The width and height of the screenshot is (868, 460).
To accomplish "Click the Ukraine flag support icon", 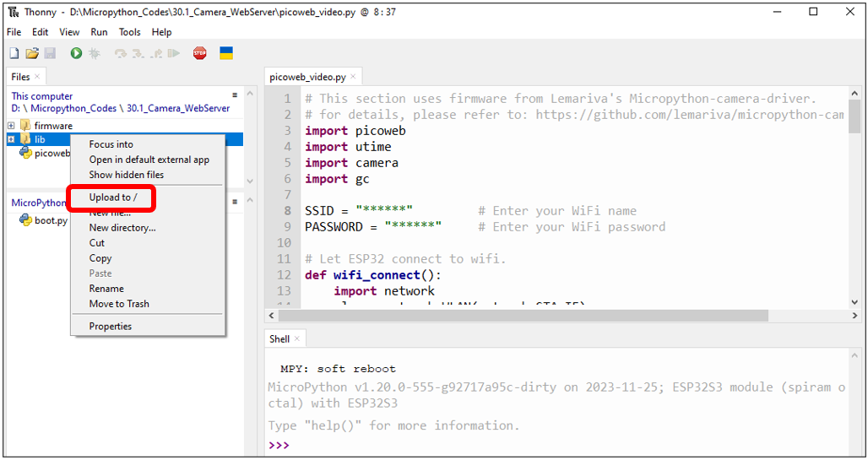I will click(x=225, y=53).
